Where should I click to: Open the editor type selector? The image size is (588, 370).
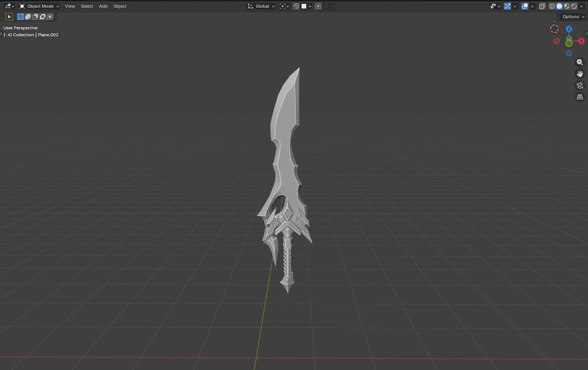pos(9,6)
